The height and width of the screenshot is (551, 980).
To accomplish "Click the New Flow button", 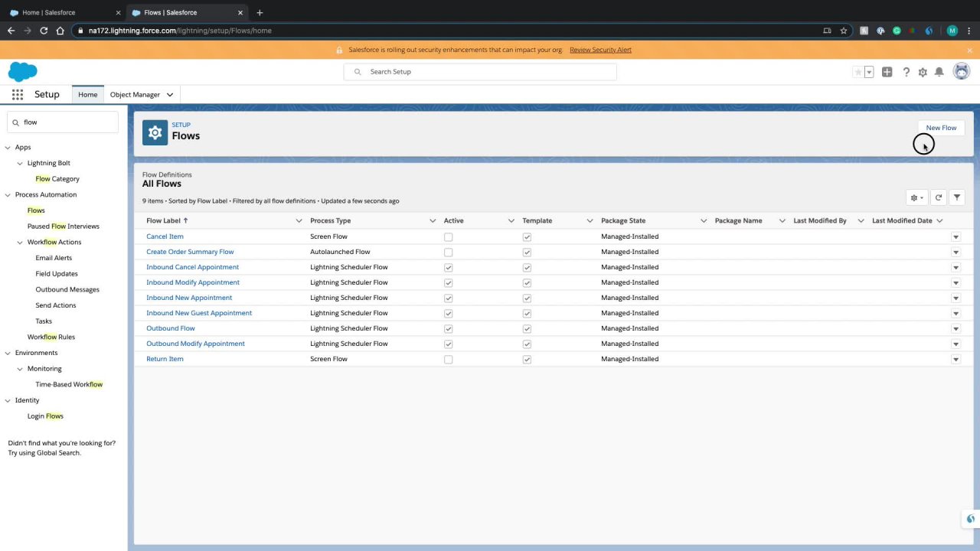I will (x=941, y=128).
